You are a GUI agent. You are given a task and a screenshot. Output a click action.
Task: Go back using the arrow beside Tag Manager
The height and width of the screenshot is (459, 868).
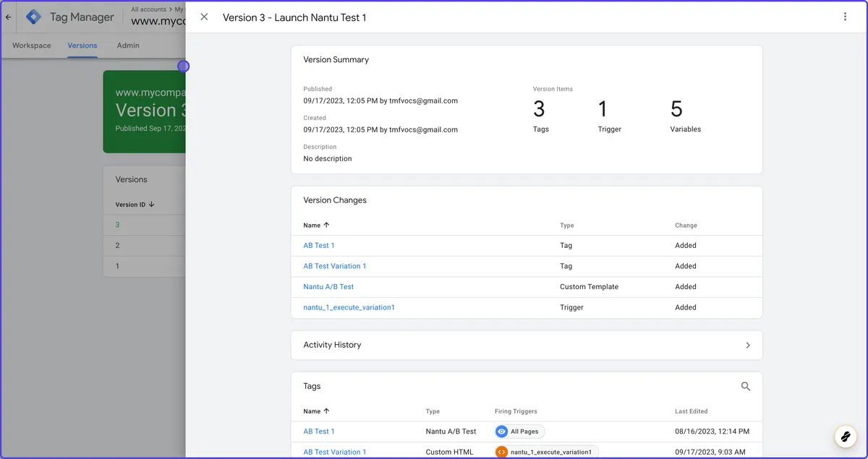[8, 17]
